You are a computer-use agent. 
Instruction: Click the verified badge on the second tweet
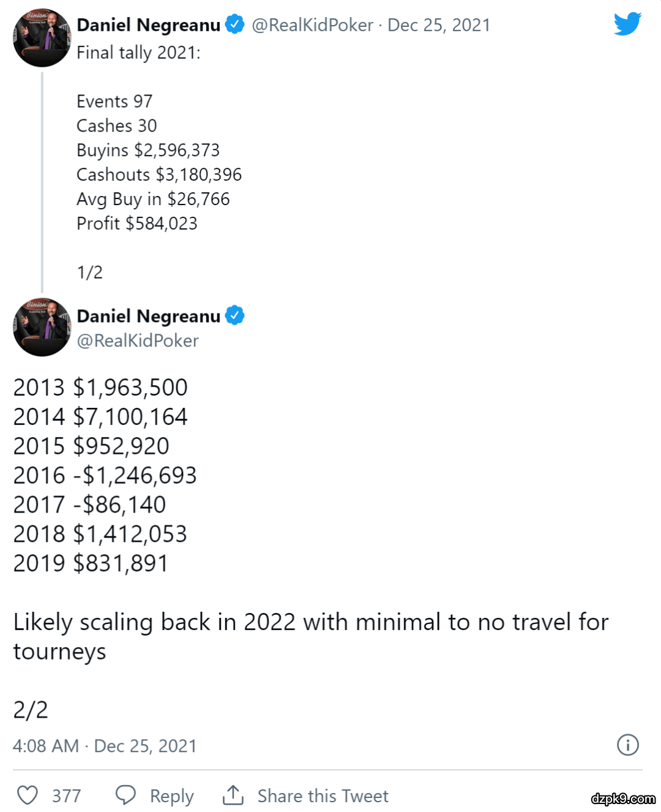(x=234, y=315)
